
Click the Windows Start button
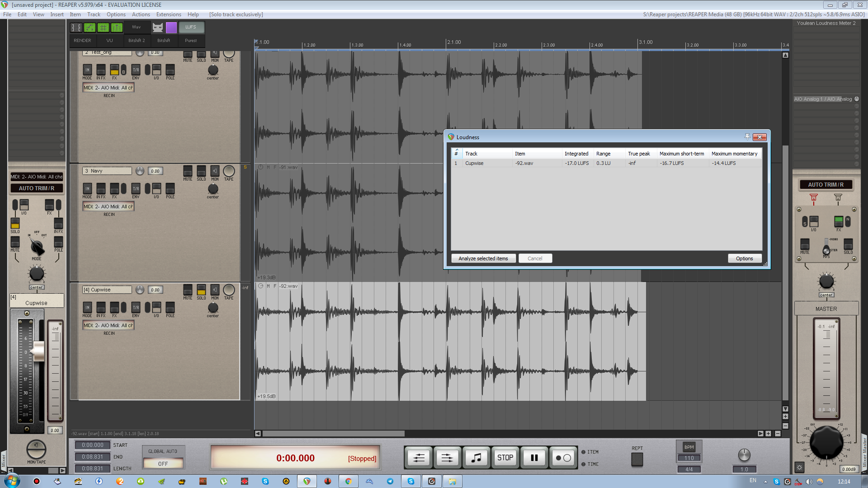point(12,481)
